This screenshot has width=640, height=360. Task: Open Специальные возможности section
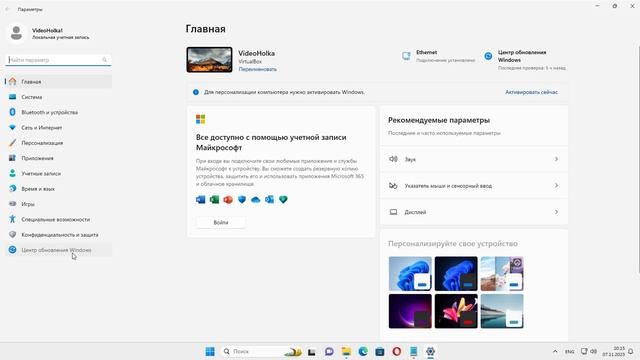coord(58,220)
